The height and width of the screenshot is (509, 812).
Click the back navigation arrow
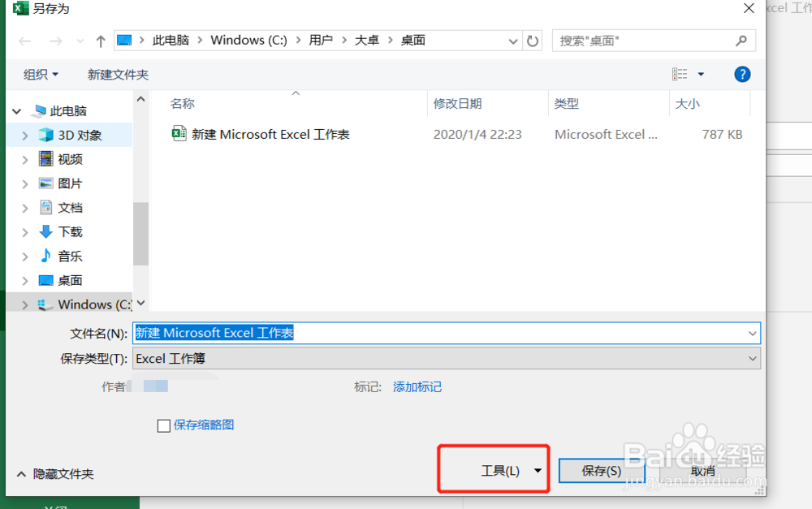point(25,41)
